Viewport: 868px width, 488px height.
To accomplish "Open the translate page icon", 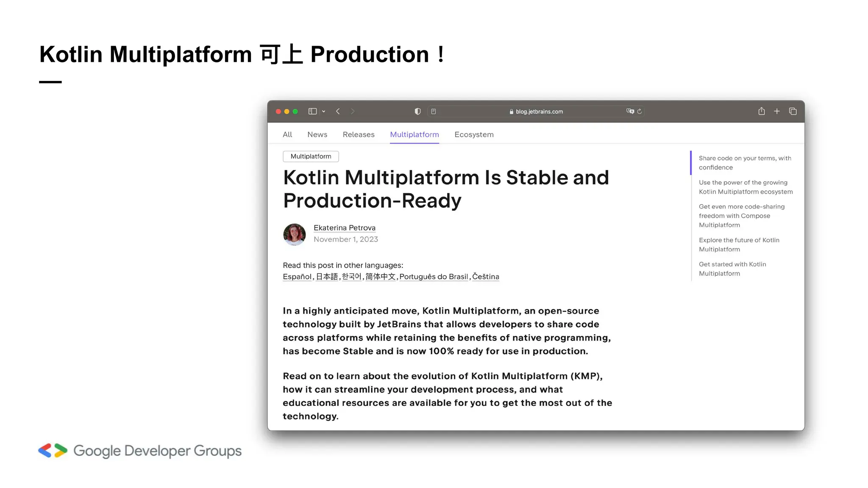I will 630,111.
